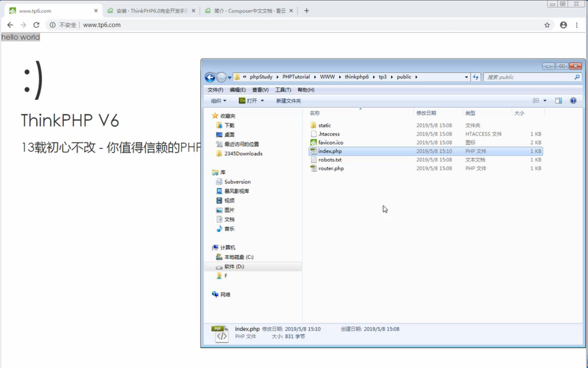Viewport: 588px width, 368px height.
Task: Open the Chrome three-dot menu
Action: click(x=577, y=25)
